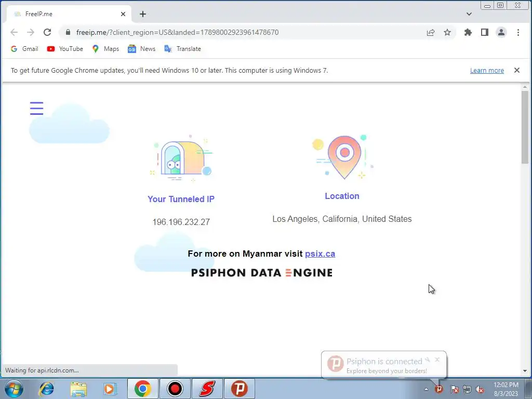Open the Chrome profile avatar
The image size is (532, 399).
coord(501,32)
